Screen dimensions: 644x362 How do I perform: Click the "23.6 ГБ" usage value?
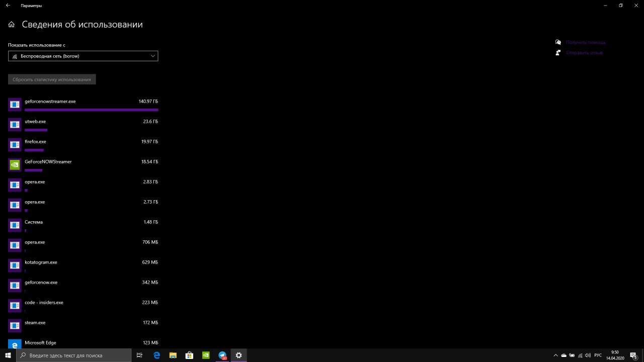[150, 122]
